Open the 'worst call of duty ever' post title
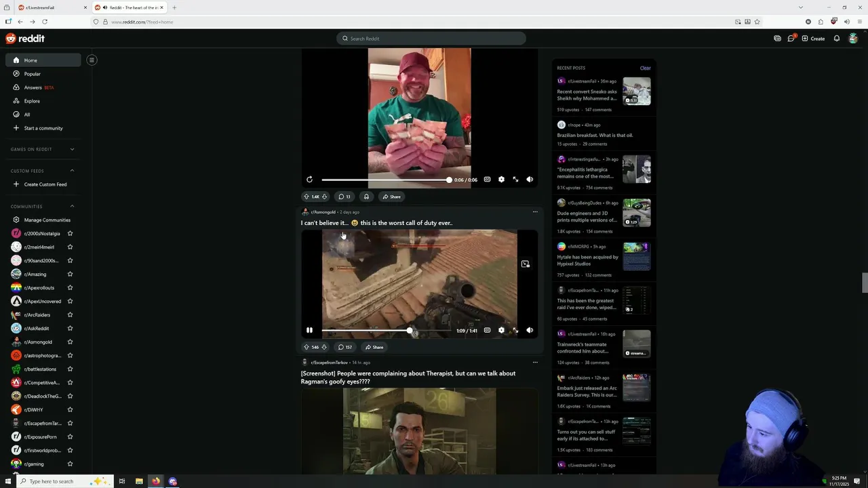Screen dimensions: 868x488 click(x=376, y=223)
